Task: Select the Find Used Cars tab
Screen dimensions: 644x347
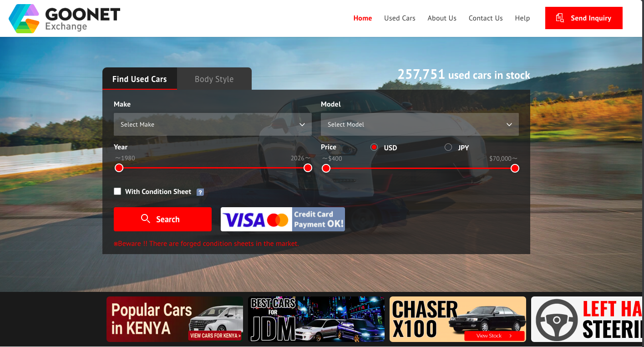Action: click(139, 79)
